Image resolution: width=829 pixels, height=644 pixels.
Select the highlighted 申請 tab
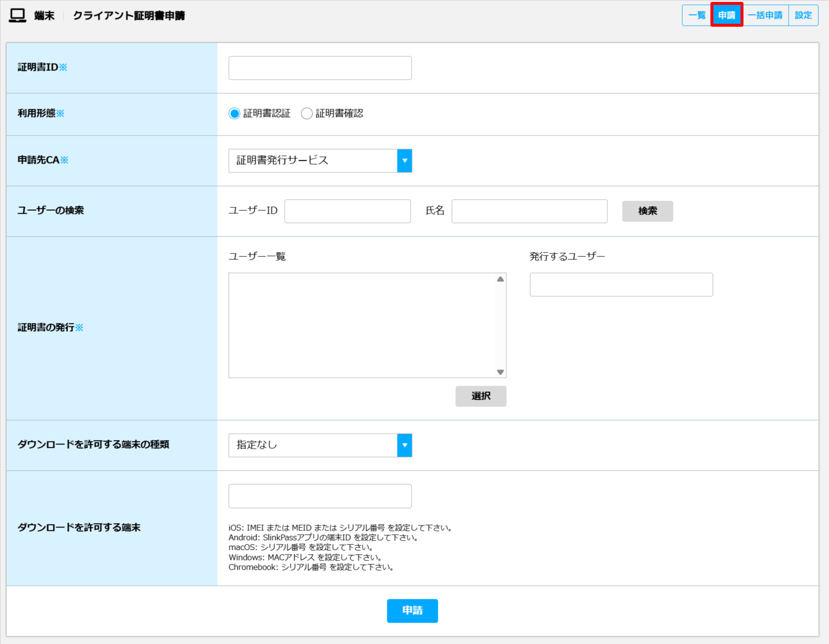click(727, 15)
